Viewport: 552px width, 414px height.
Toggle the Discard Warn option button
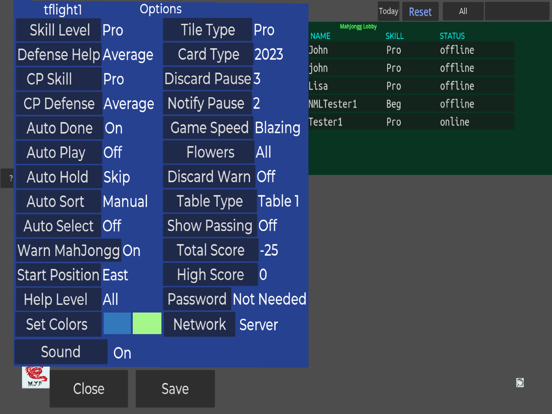click(209, 177)
